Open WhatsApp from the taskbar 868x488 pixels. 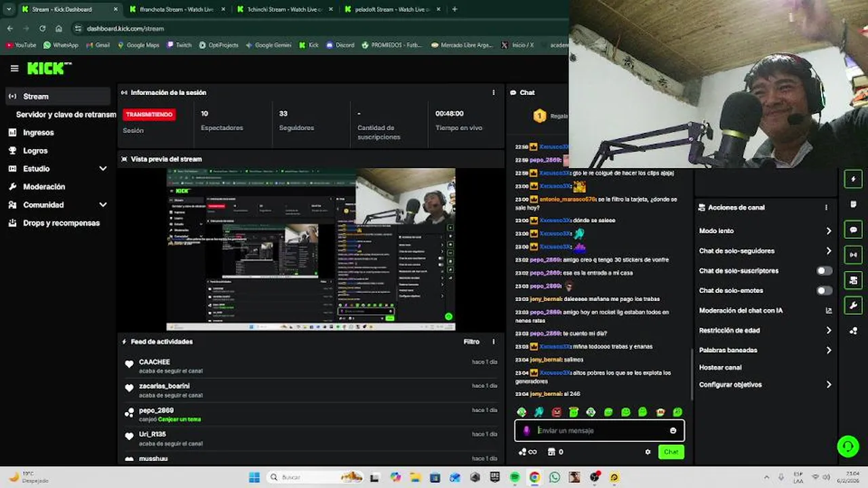point(555,477)
